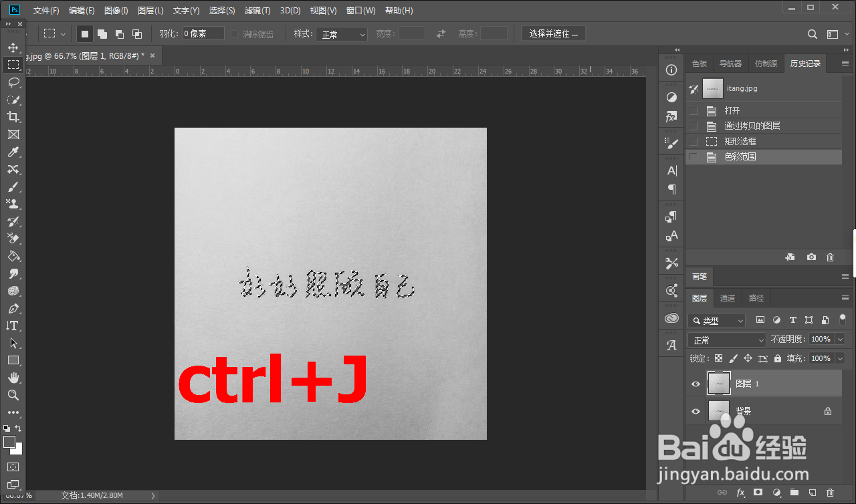
Task: Switch to the 色板 tab
Action: pos(700,64)
